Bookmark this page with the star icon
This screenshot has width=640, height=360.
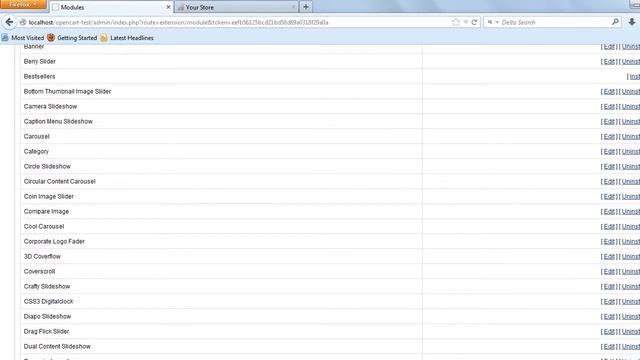[456, 22]
